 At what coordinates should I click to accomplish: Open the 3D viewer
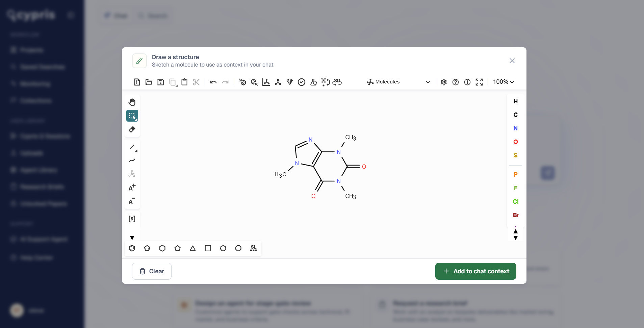coord(337,82)
